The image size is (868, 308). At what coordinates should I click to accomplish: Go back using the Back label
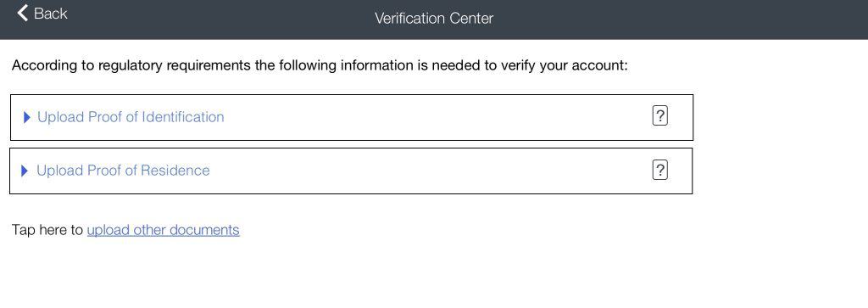click(x=50, y=14)
